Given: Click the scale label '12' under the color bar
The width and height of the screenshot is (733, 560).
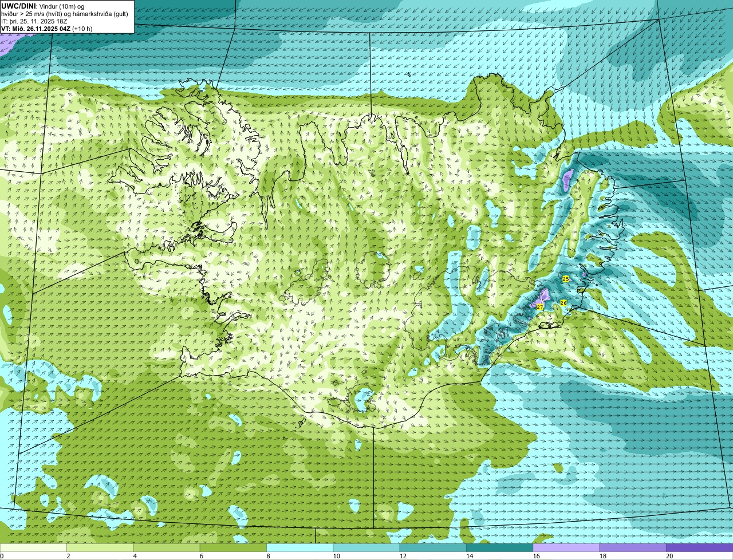Looking at the screenshot, I should (x=403, y=556).
